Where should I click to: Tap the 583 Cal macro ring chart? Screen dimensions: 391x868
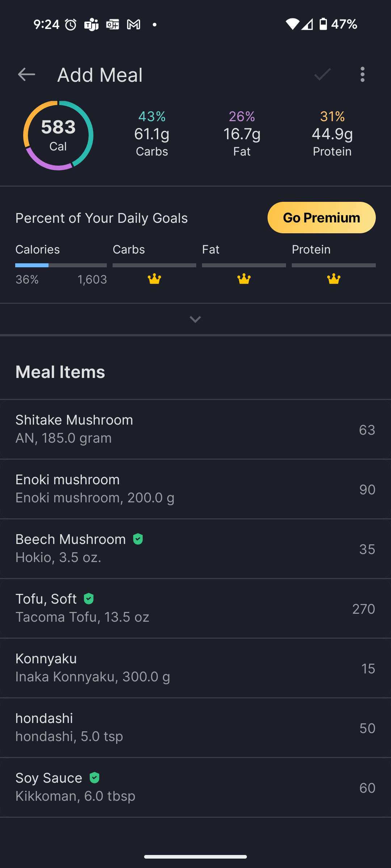tap(58, 136)
